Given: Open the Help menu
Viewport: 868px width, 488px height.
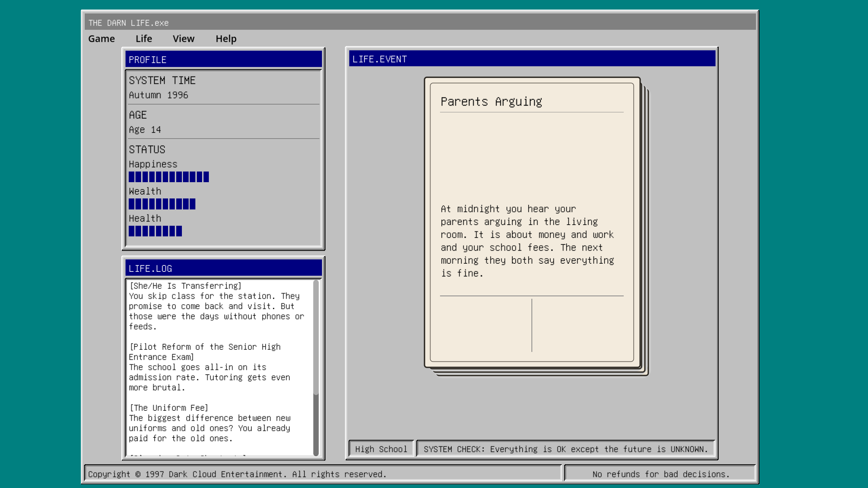Looking at the screenshot, I should coord(226,39).
